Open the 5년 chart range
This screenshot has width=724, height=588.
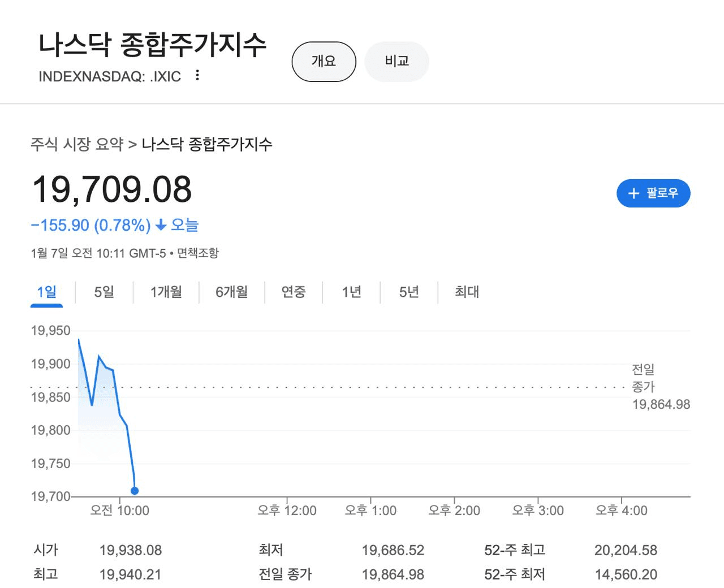coord(409,292)
